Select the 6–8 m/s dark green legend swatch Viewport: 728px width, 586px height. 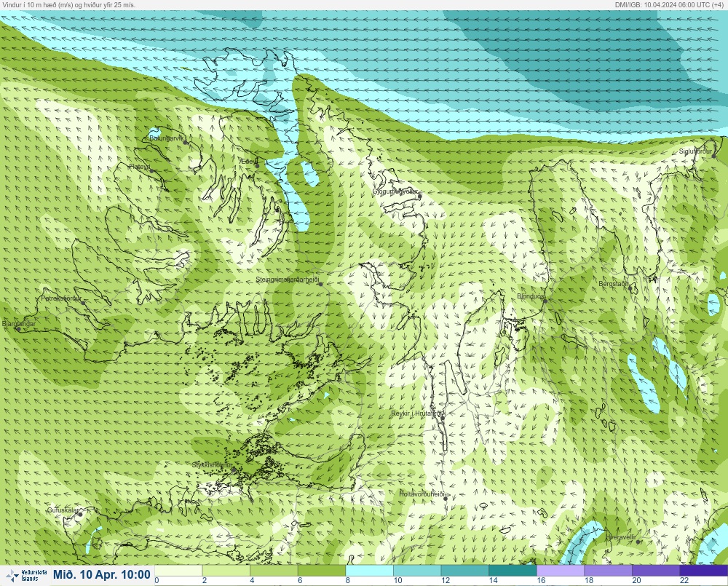[322, 570]
